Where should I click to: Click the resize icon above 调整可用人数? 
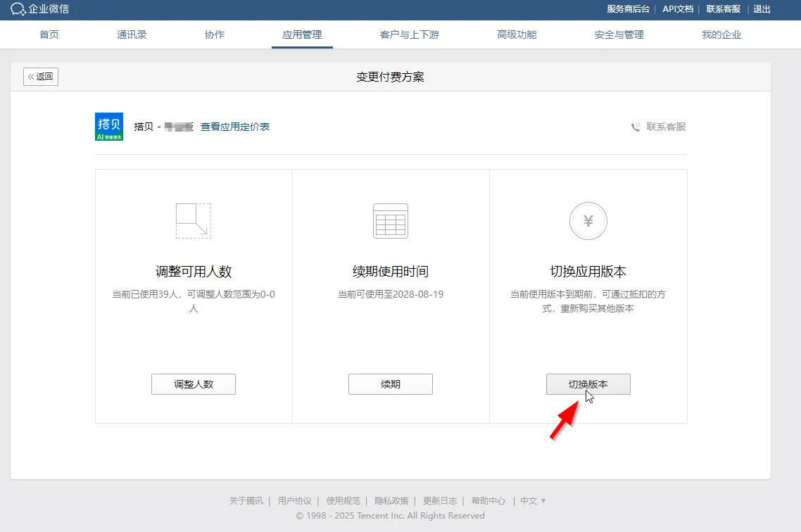pyautogui.click(x=194, y=221)
